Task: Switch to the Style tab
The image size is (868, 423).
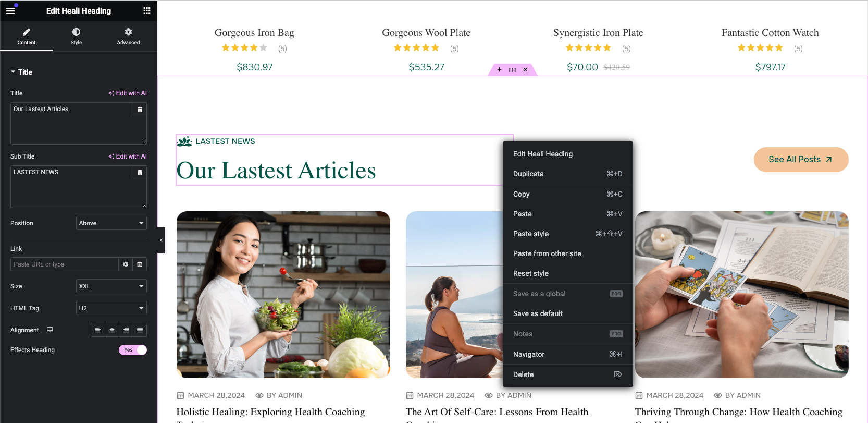Action: pyautogui.click(x=76, y=37)
